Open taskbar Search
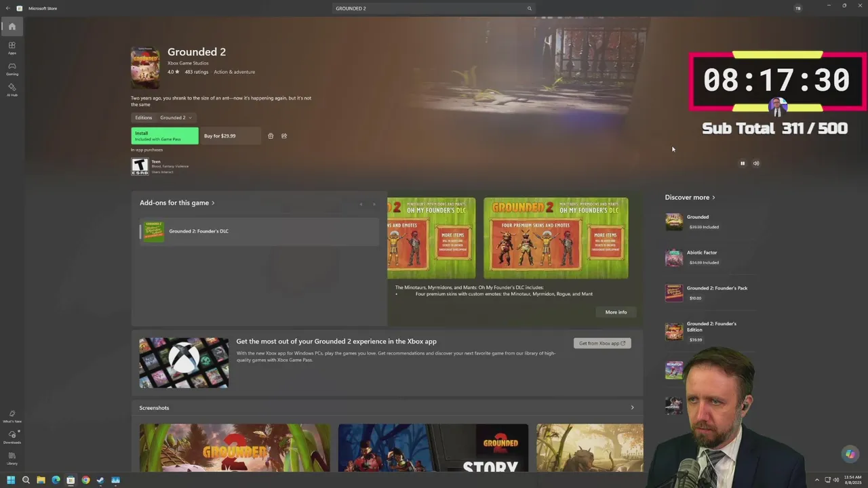Viewport: 868px width, 488px height. coord(26,480)
